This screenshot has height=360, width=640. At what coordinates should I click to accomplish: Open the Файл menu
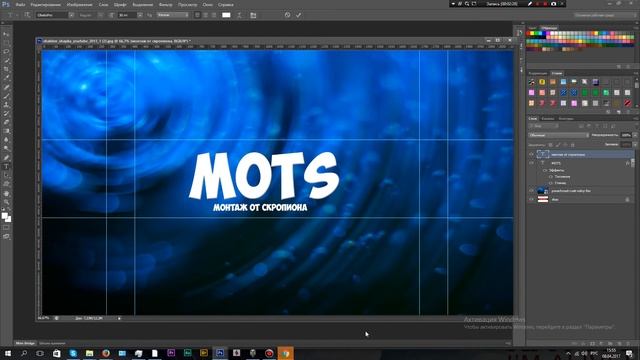[x=20, y=4]
